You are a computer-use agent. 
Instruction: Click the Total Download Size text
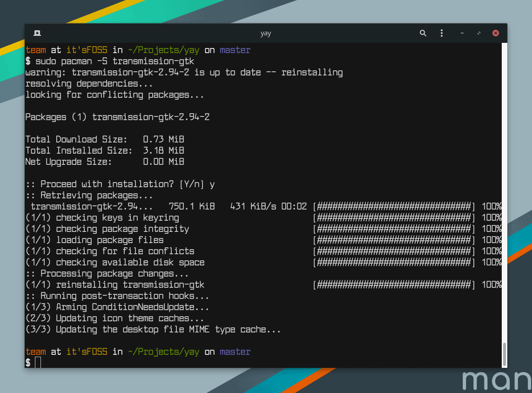click(104, 139)
